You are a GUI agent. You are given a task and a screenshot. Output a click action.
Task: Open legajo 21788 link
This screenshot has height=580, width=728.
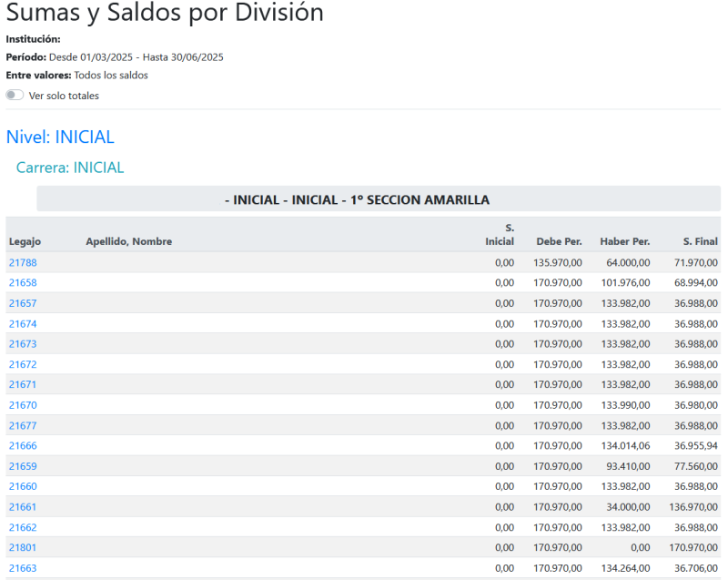(x=23, y=262)
